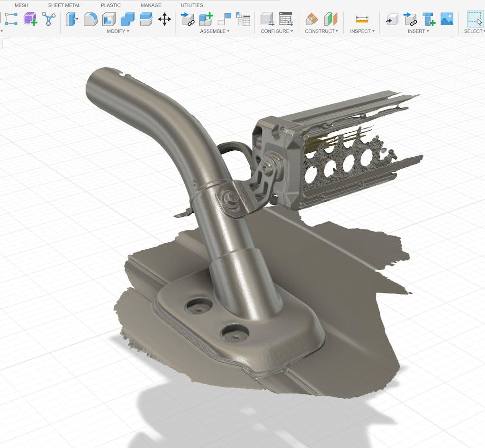
Task: Open the CONSTRUCT dropdown menu
Action: coord(321,31)
